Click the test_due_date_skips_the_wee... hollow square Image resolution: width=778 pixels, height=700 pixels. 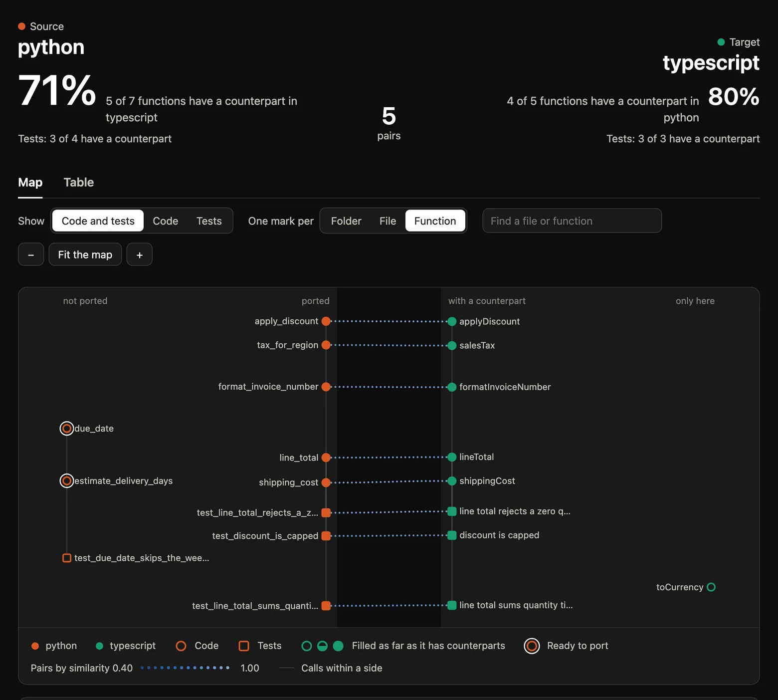click(x=66, y=558)
